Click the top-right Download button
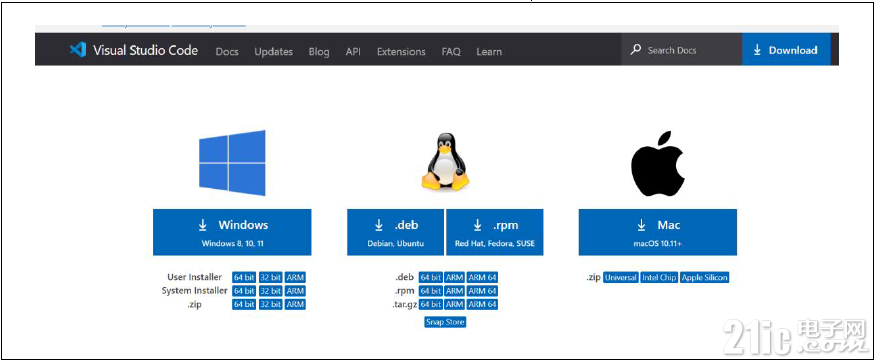 pos(786,50)
